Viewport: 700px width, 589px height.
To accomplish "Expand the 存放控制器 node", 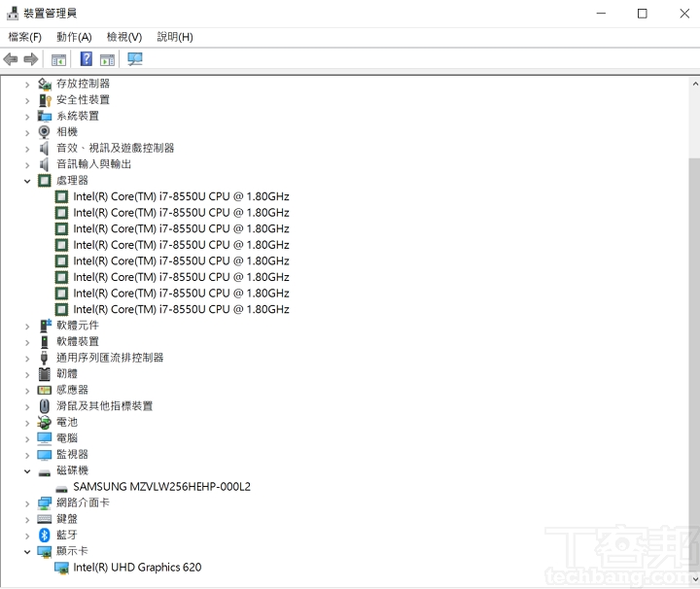I will pos(27,84).
